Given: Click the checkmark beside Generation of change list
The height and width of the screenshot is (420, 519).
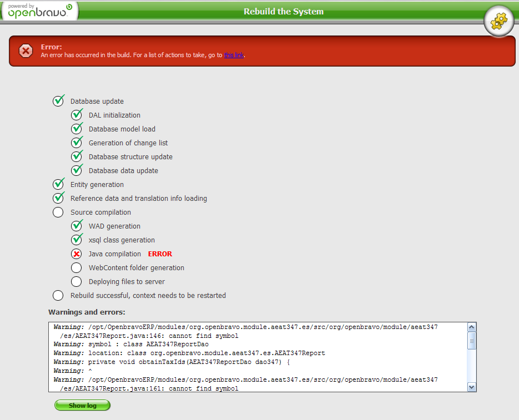Looking at the screenshot, I should coord(77,143).
